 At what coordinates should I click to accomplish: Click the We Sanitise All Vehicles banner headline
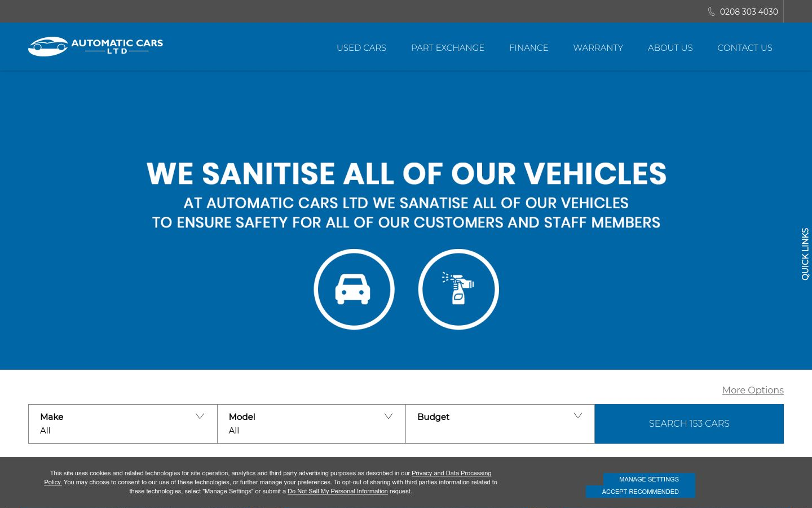406,173
